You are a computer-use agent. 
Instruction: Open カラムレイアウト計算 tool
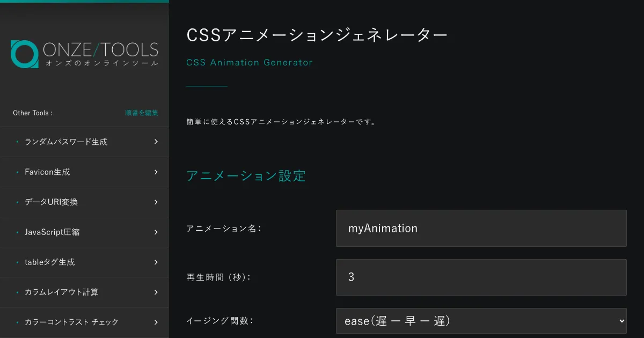click(61, 292)
